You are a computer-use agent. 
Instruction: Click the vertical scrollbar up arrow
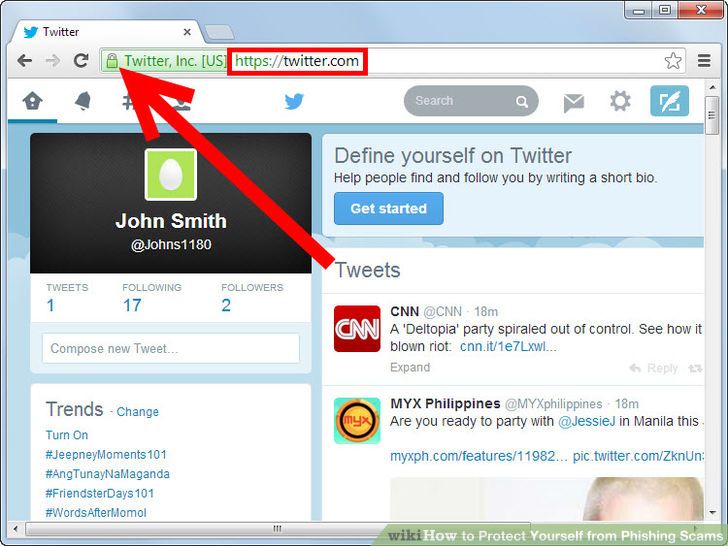712,87
